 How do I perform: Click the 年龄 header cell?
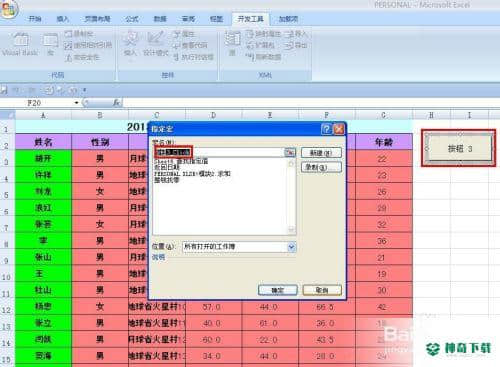[384, 142]
